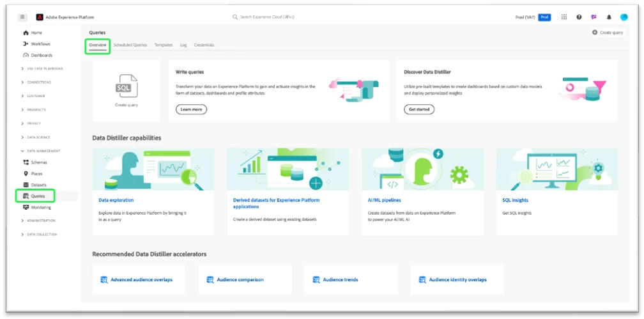Viewport: 644px width, 319px height.
Task: Click the Home icon in sidebar
Action: 26,33
